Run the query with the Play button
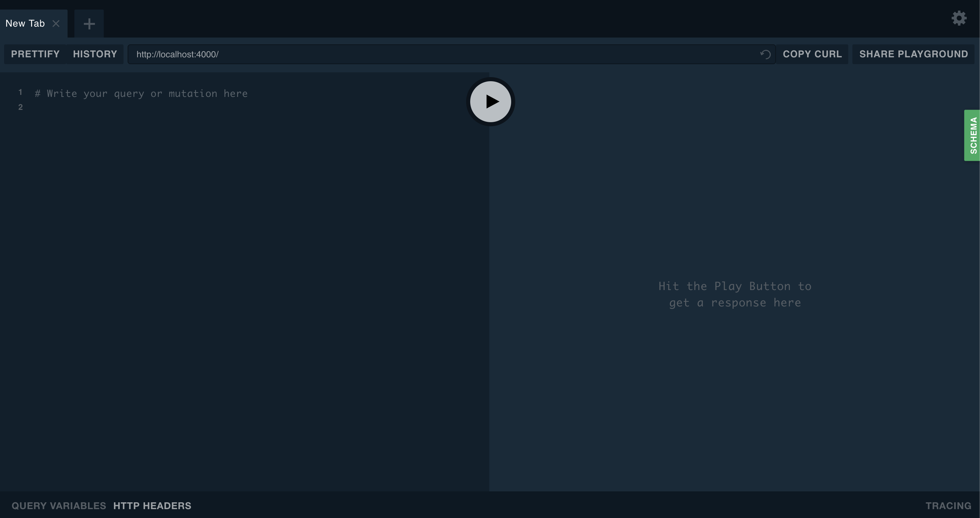 [490, 102]
